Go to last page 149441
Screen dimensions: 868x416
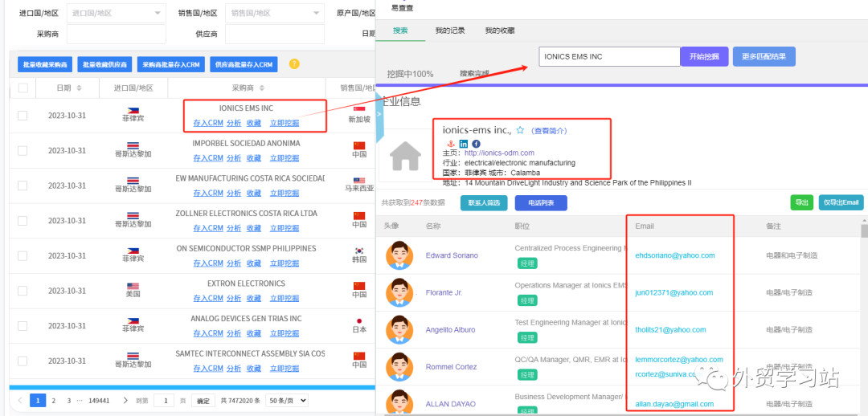(x=99, y=401)
